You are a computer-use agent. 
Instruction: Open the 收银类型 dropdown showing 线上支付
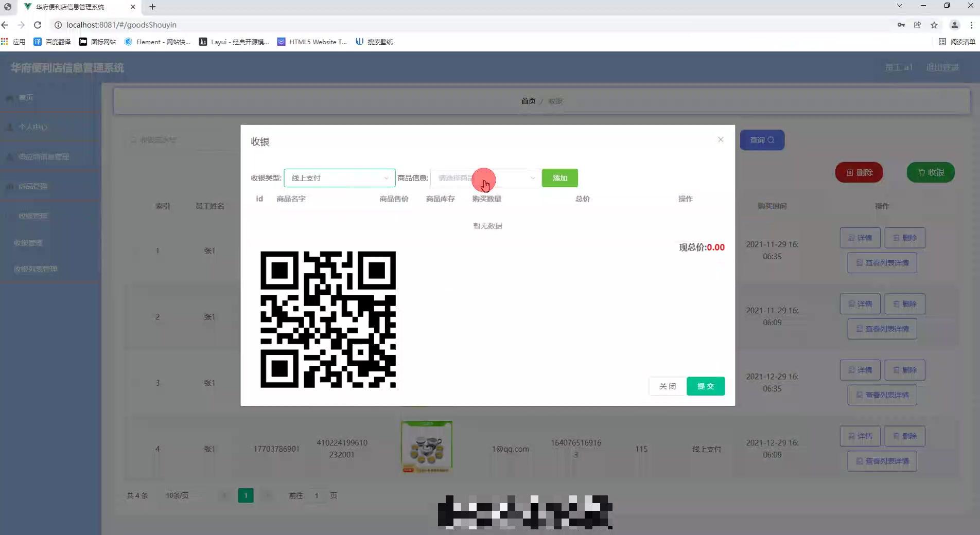click(339, 178)
